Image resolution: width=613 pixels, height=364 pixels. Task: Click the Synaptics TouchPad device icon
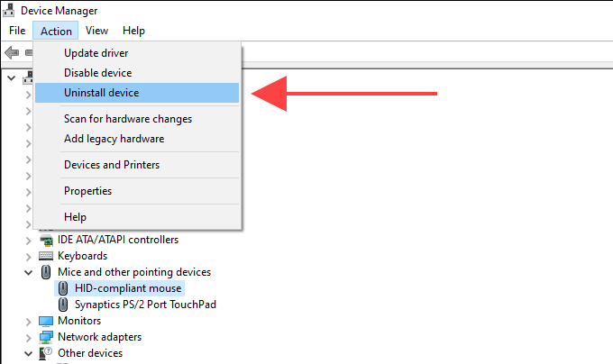[63, 305]
